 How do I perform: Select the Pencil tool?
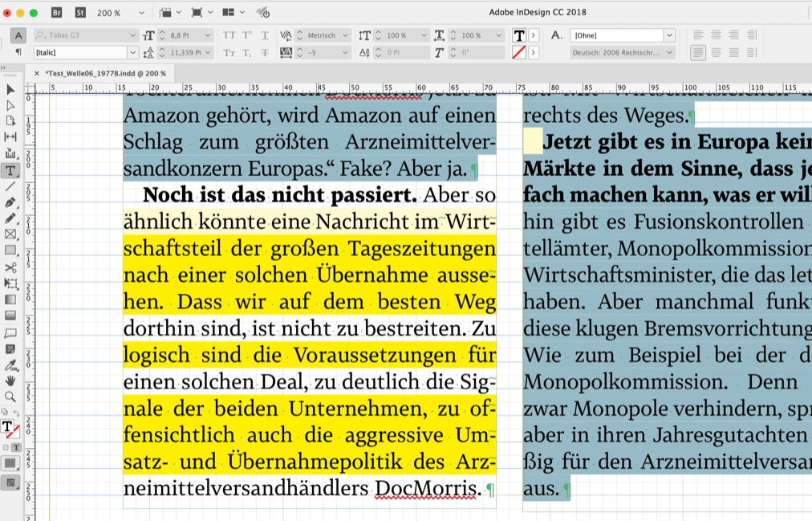10,218
